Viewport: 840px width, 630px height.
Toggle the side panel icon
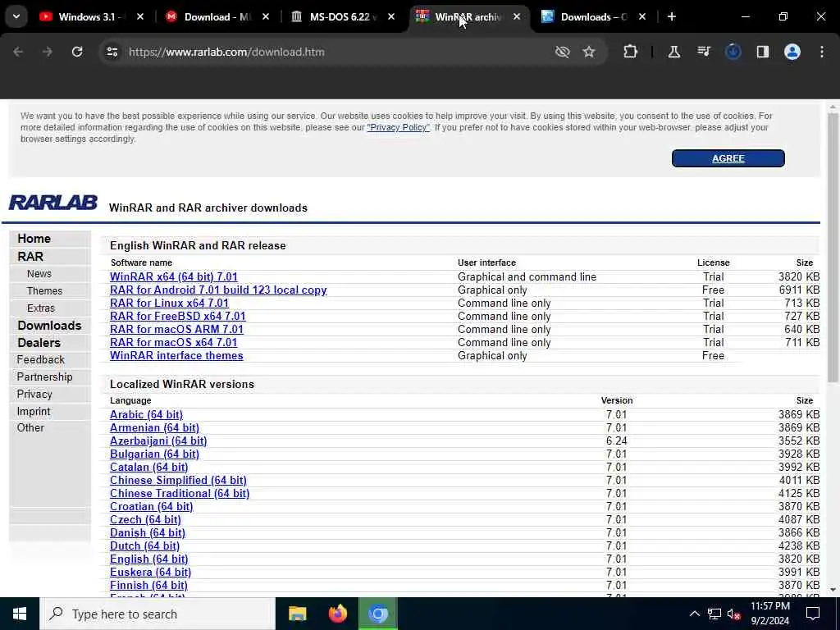point(762,52)
